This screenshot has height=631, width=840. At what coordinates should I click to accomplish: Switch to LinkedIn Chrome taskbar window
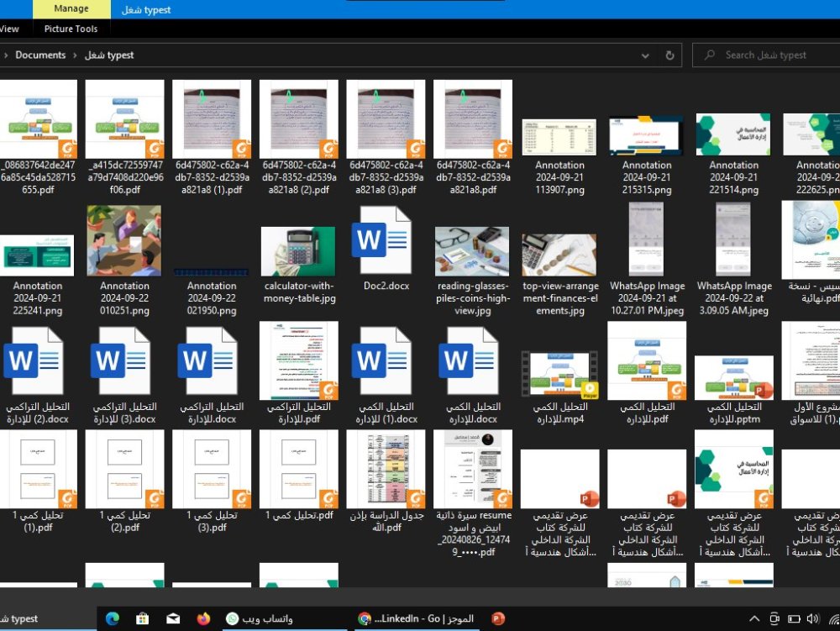click(x=416, y=618)
